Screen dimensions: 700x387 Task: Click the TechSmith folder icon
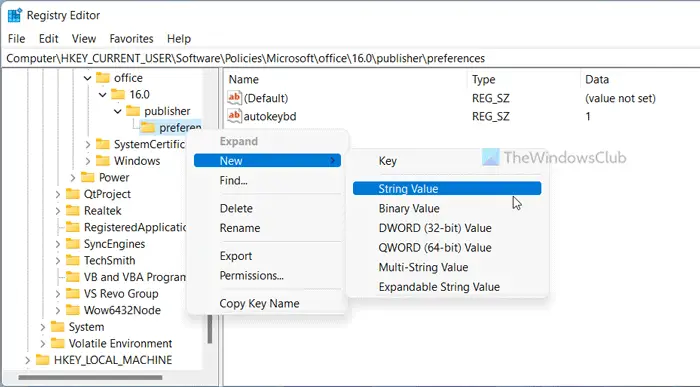click(x=72, y=260)
